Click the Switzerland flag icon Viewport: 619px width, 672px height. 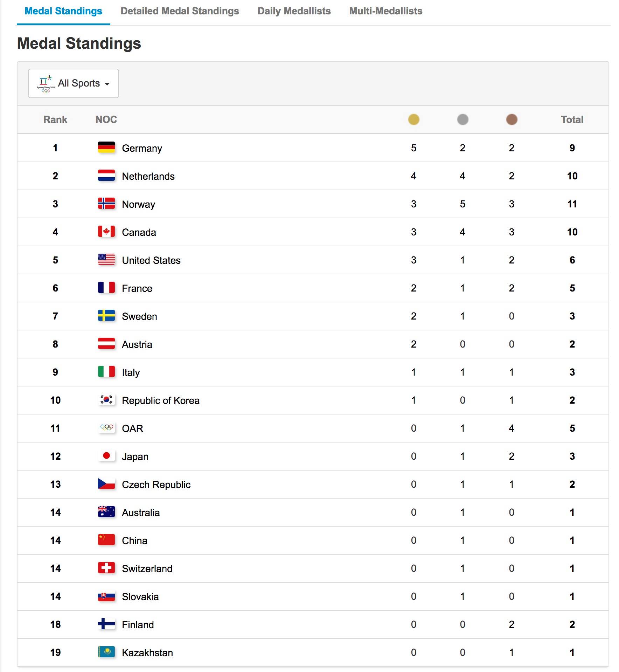coord(106,568)
